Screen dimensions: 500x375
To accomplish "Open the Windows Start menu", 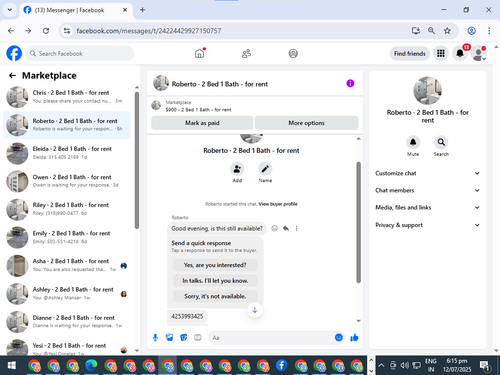I will pyautogui.click(x=12, y=366).
